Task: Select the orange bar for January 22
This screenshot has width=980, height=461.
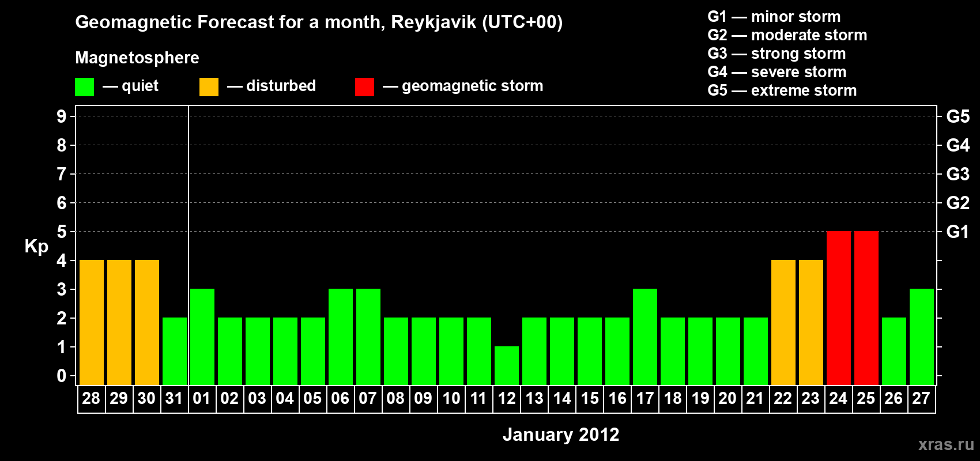Action: click(783, 322)
